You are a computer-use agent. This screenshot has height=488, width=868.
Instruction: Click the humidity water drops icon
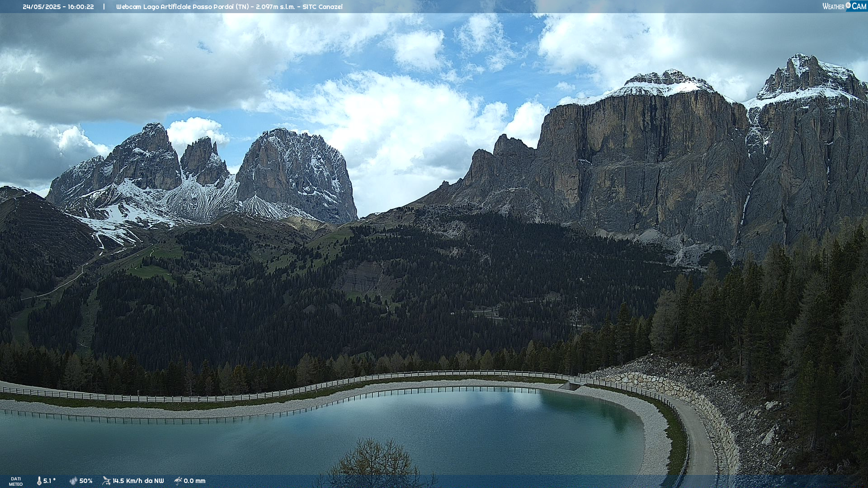(x=73, y=481)
